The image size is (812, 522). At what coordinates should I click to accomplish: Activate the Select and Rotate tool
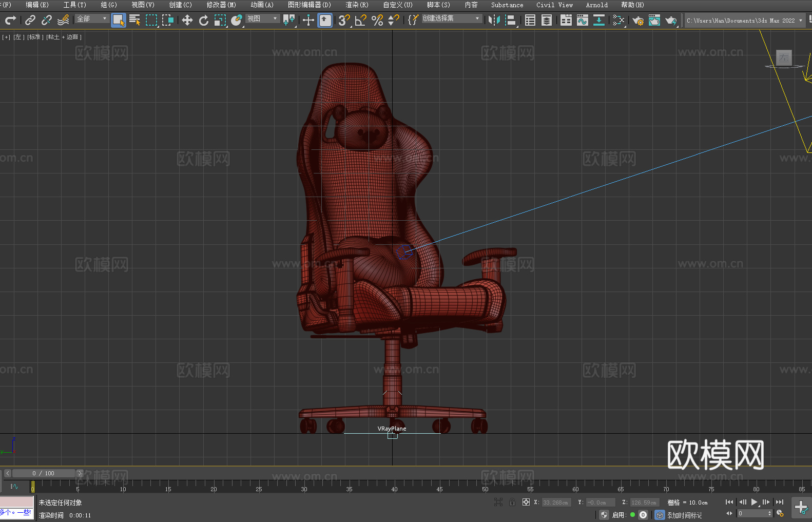[204, 20]
